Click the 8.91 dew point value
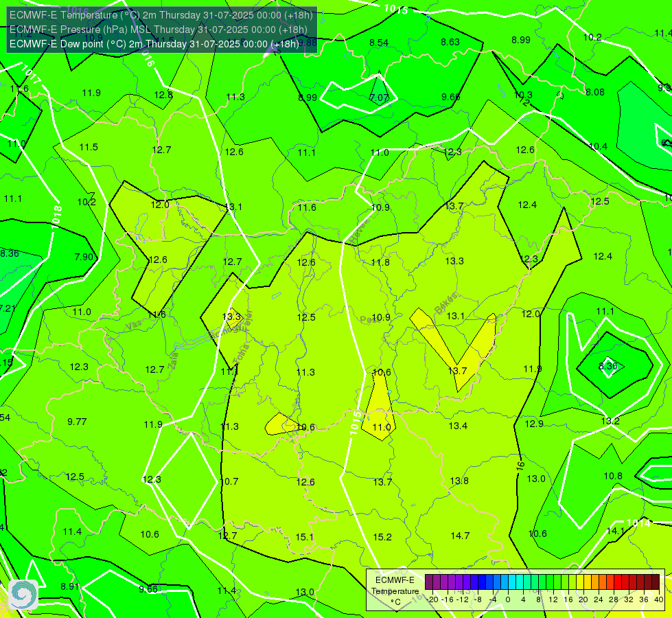 [70, 586]
